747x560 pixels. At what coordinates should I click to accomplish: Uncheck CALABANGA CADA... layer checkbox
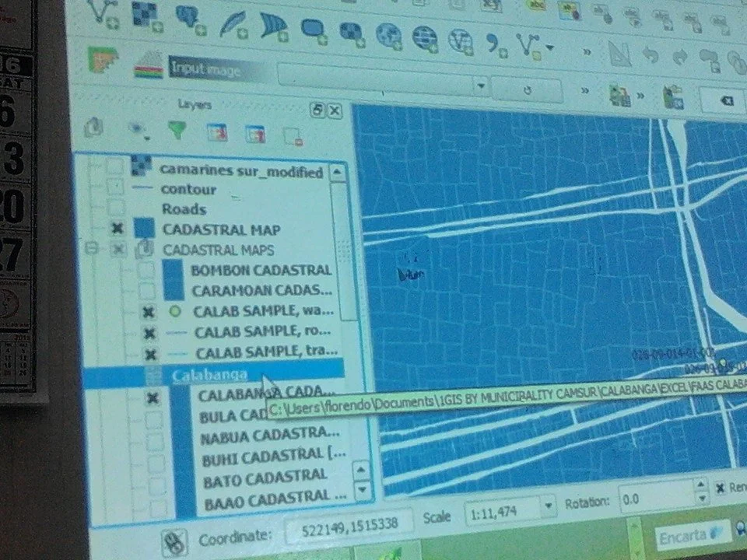pos(153,398)
